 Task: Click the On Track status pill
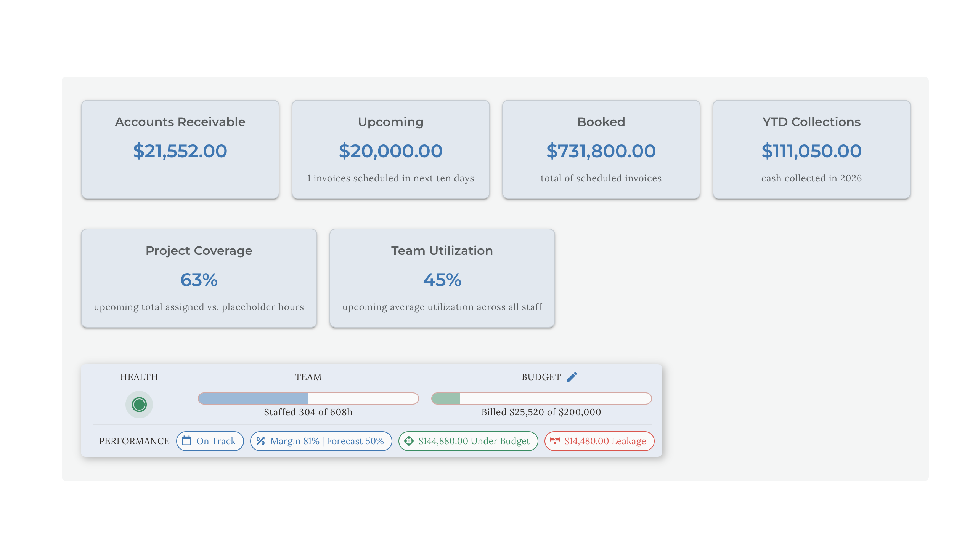[210, 441]
